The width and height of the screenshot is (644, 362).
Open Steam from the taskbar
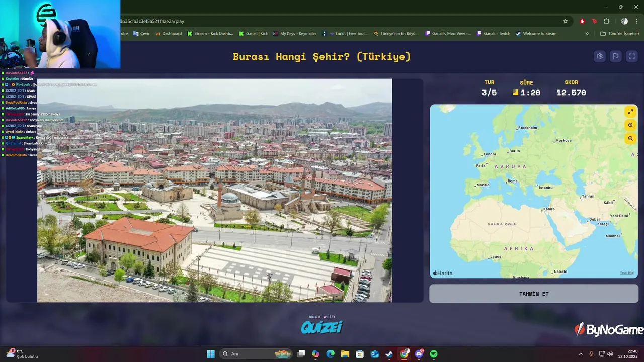tap(389, 354)
